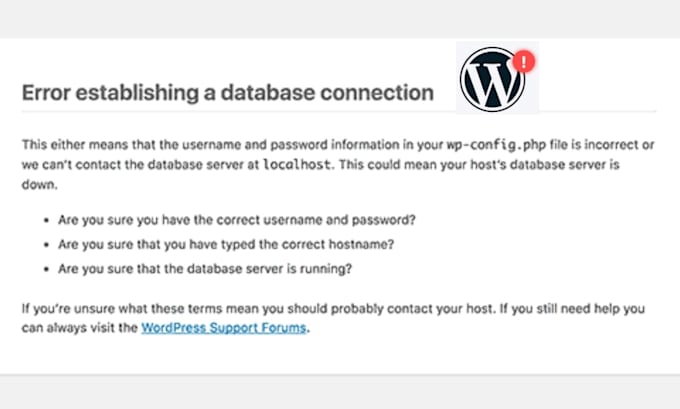Click the bullet dot before the hostname question

[46, 245]
